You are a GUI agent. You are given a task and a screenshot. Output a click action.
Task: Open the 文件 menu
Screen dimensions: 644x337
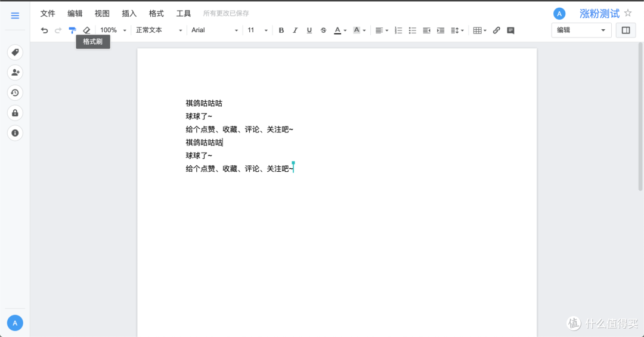48,14
